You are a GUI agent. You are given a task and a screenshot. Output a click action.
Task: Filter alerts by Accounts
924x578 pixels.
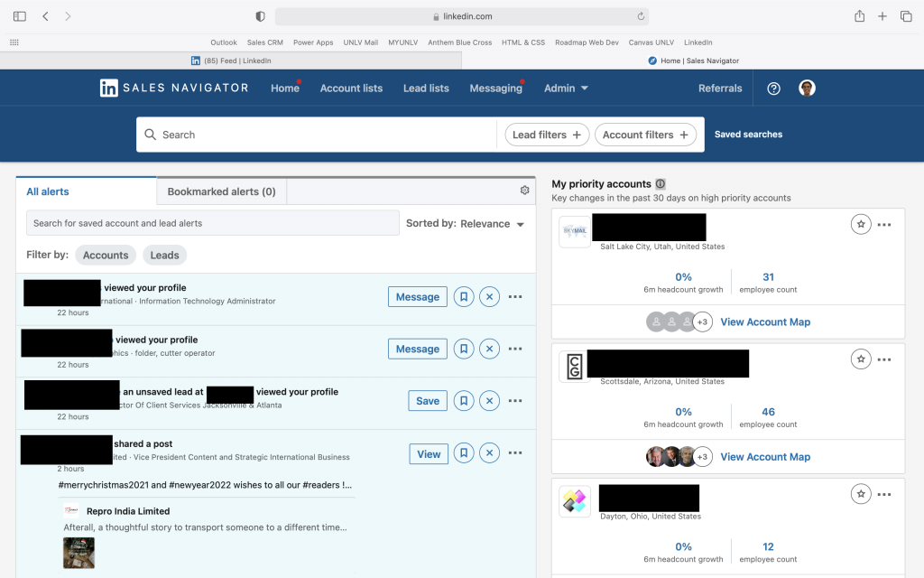[106, 255]
